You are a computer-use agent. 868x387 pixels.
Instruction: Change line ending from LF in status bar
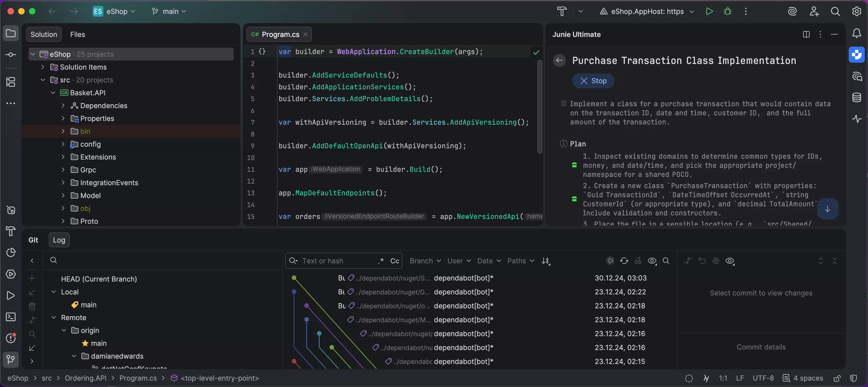pos(740,378)
